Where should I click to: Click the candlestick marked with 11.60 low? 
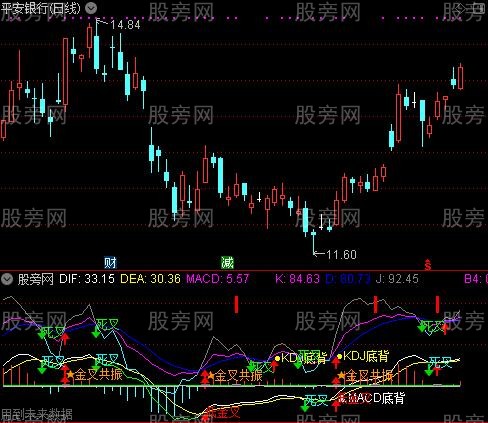pos(313,243)
